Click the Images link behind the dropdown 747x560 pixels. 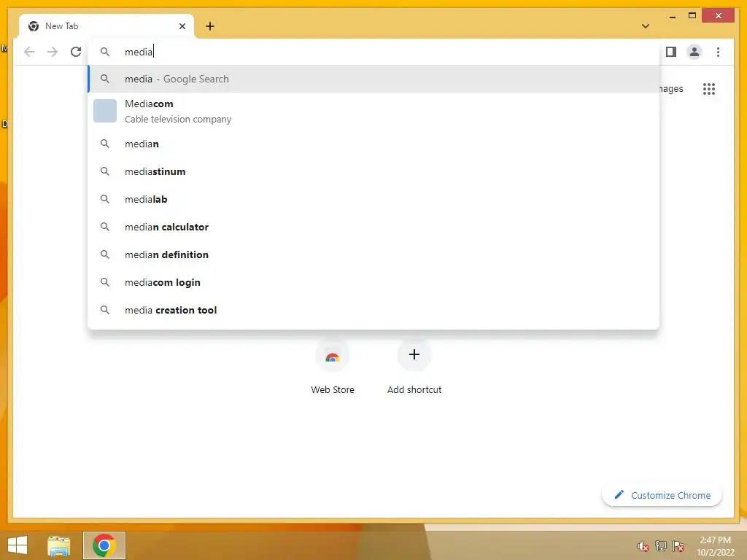click(671, 88)
